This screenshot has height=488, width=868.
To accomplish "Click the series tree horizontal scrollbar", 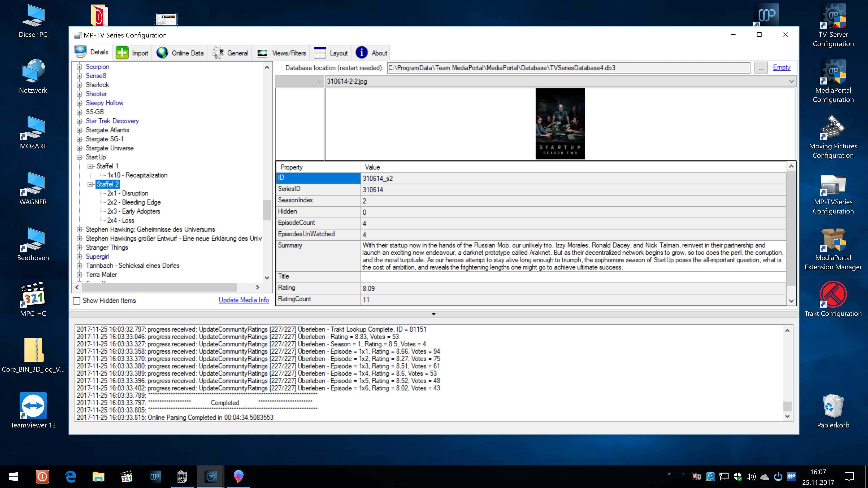I will coord(159,287).
